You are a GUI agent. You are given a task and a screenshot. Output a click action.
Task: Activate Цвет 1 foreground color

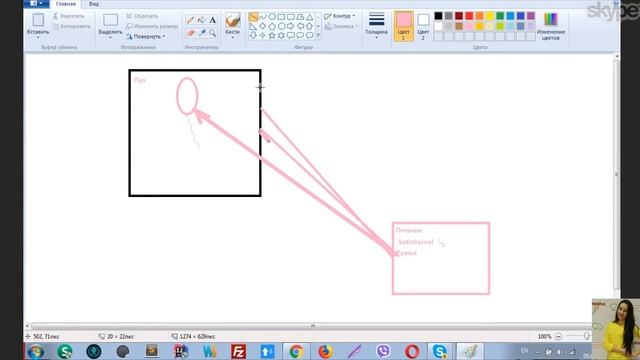pyautogui.click(x=403, y=26)
